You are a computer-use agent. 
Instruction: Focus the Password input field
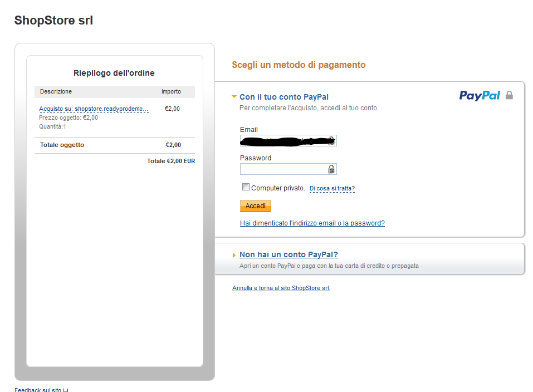click(x=283, y=169)
